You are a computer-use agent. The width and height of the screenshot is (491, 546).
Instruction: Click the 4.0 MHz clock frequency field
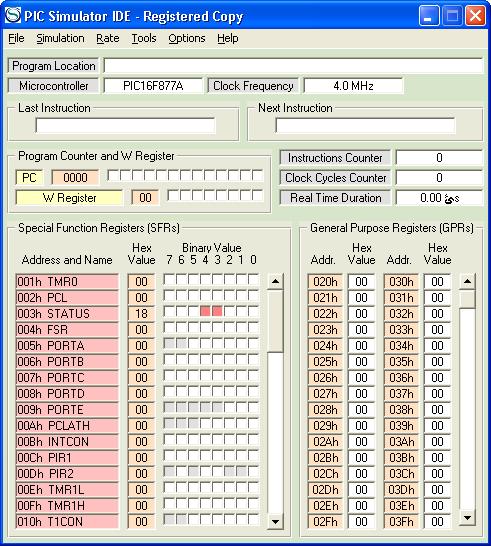(x=353, y=86)
